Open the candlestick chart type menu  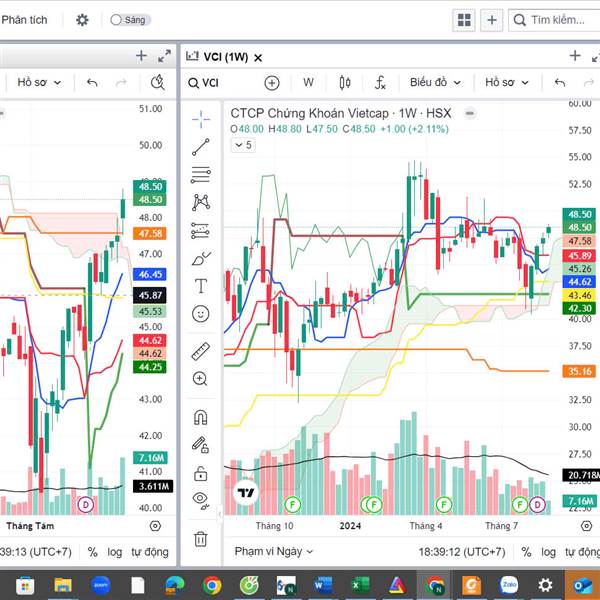point(345,83)
